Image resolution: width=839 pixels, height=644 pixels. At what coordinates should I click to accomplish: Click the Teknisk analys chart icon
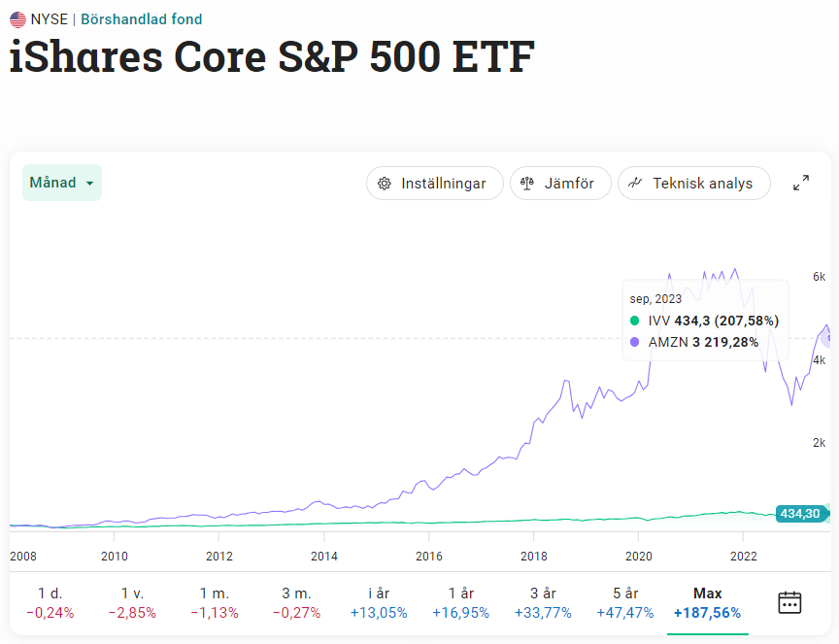tap(636, 183)
